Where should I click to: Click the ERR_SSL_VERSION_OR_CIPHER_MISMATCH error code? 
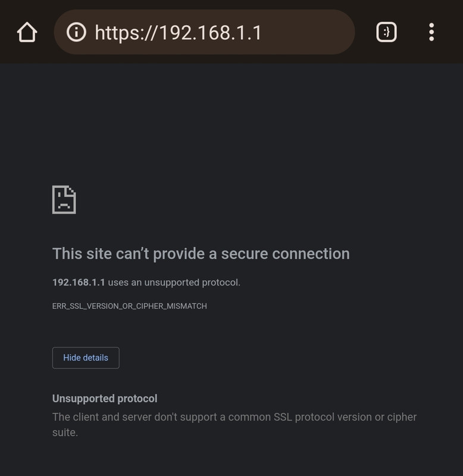tap(130, 306)
